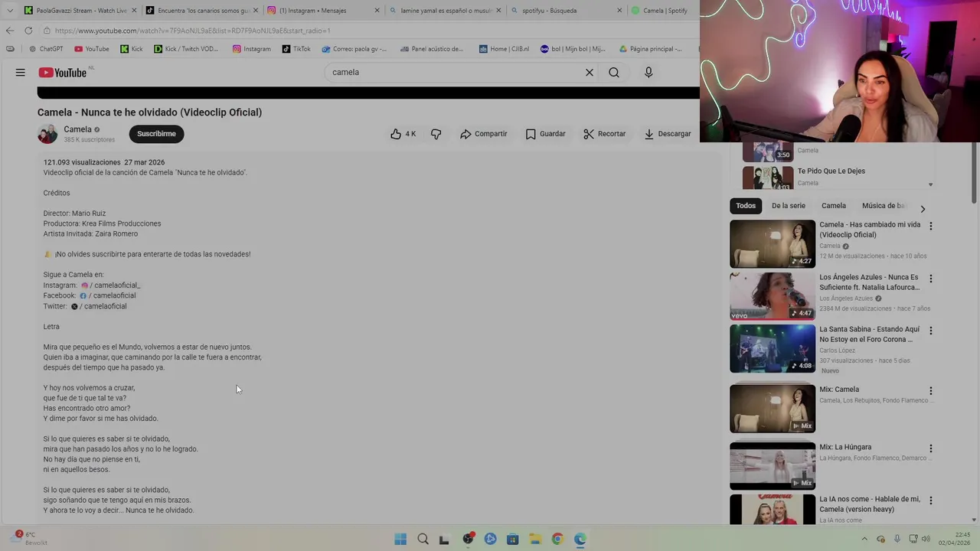The height and width of the screenshot is (551, 980).
Task: Clear the search box with the X
Action: [x=590, y=72]
